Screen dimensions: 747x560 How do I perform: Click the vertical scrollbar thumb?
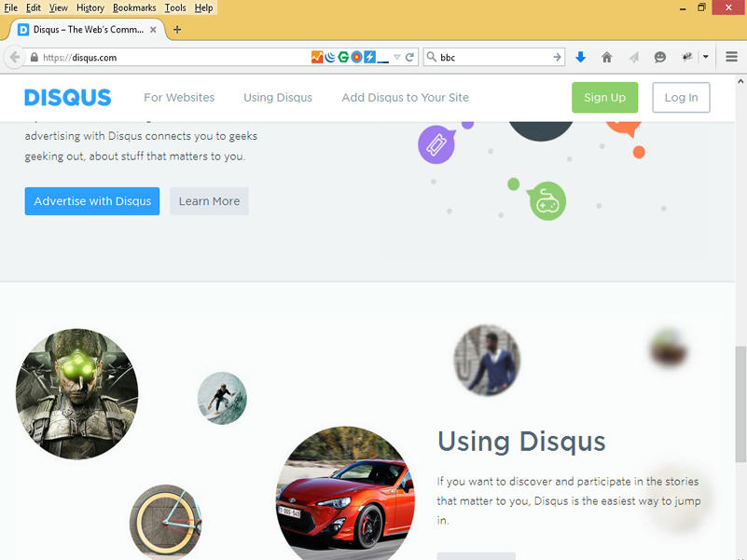click(740, 403)
